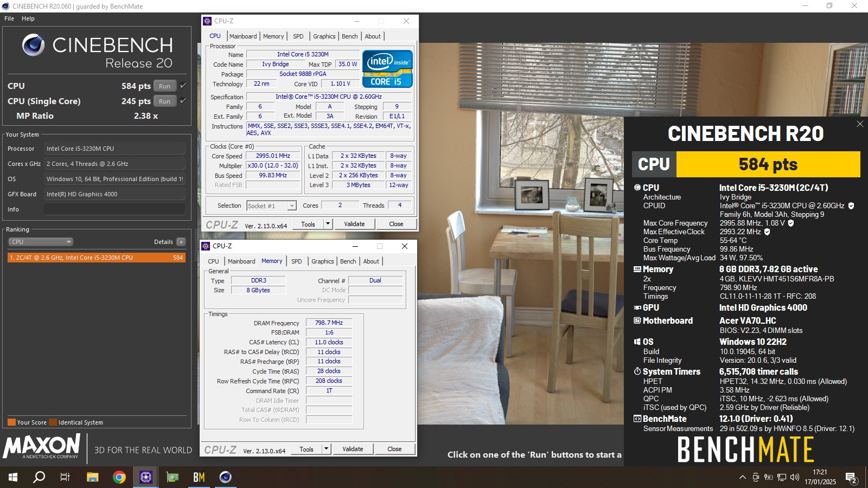Close the BenchMate result overlay with X
Screen dimensions: 868x488
(860, 124)
